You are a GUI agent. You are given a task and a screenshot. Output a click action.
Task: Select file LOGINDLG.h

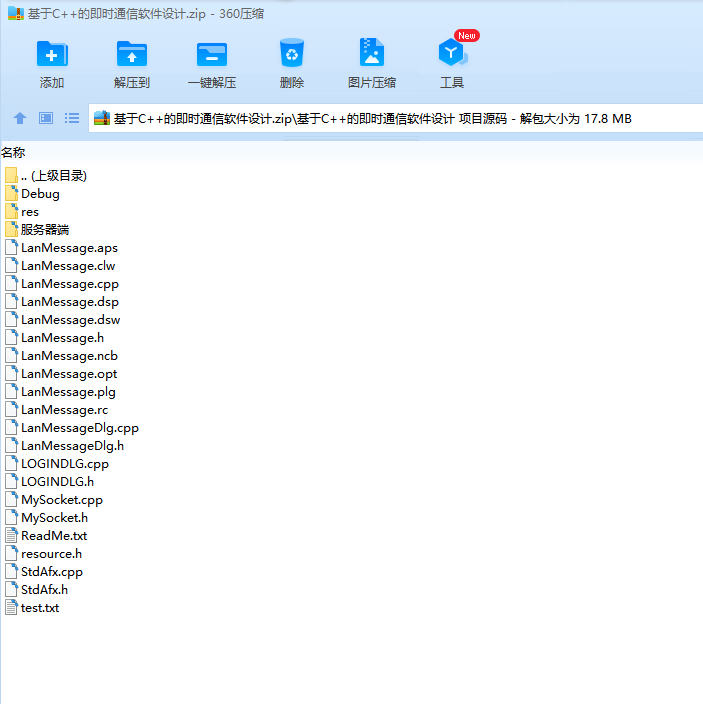(50, 481)
